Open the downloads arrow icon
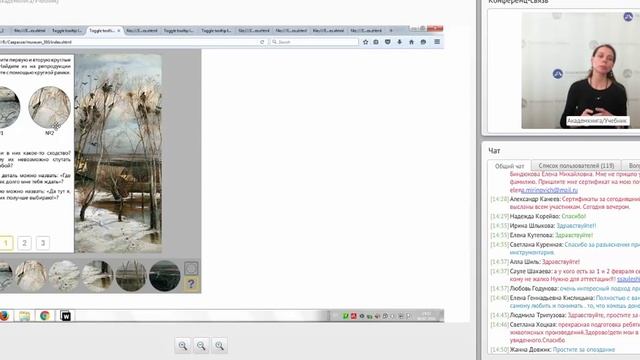Image resolution: width=640 pixels, height=360 pixels. (x=400, y=42)
